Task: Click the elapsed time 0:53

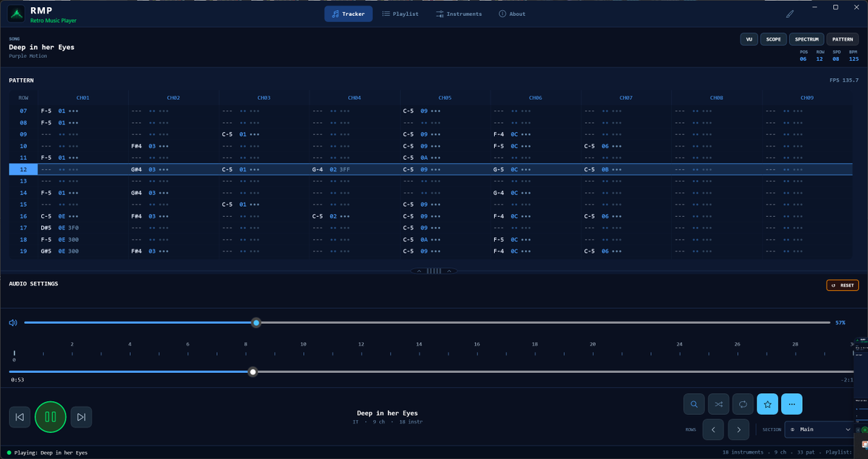Action: coord(17,379)
